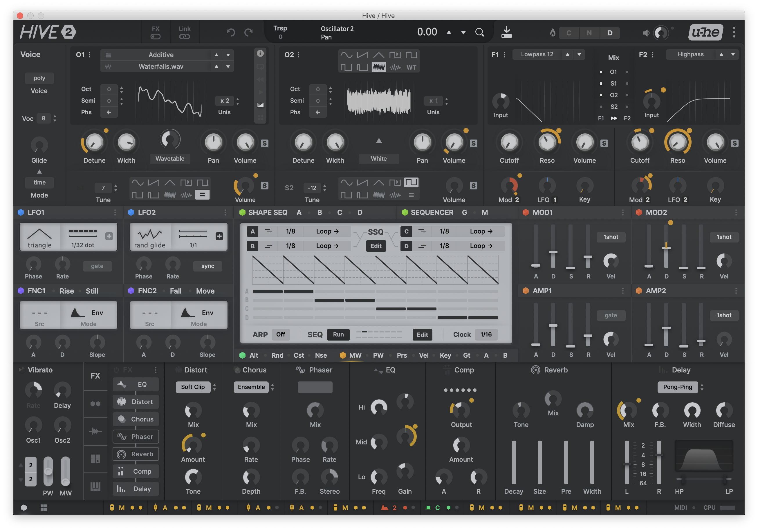
Task: Open the Highpass filter type dropdown
Action: click(691, 55)
